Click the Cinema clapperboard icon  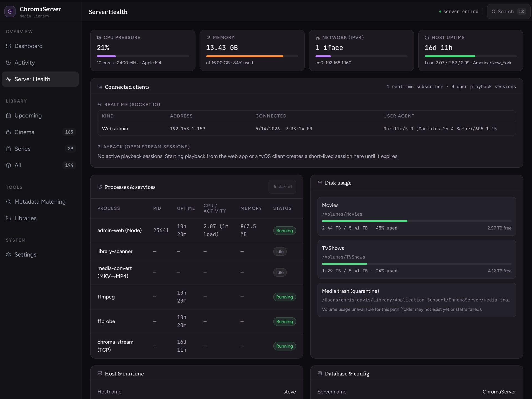pyautogui.click(x=9, y=132)
